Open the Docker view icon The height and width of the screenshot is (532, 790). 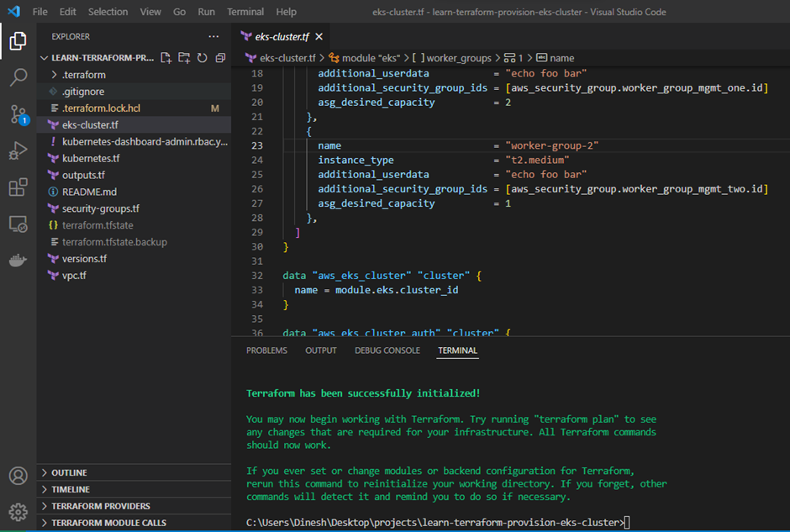coord(18,261)
